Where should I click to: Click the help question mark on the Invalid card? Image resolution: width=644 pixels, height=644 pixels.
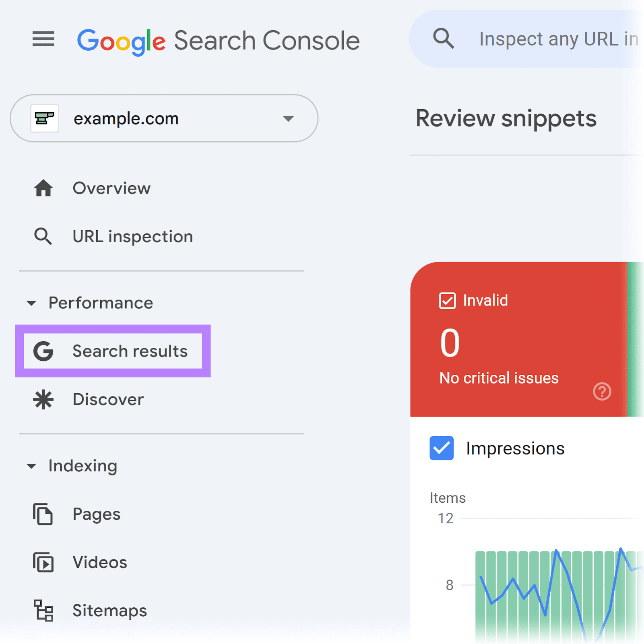coord(602,391)
